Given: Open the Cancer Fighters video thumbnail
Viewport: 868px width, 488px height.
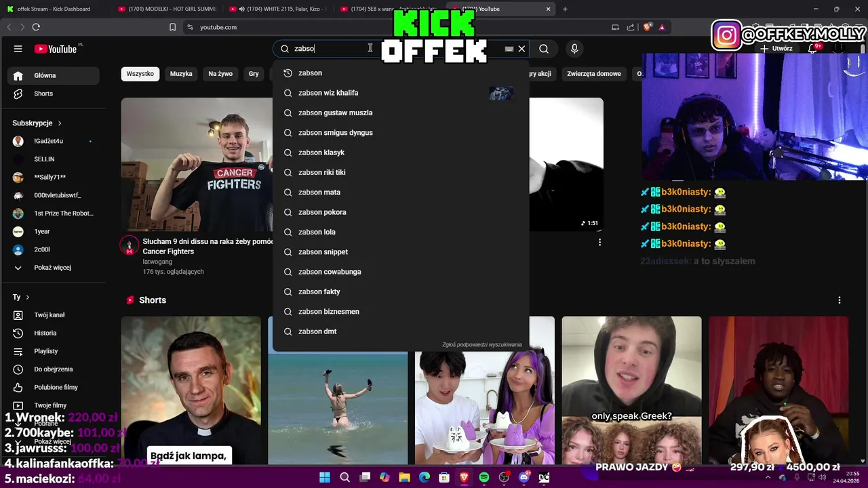Looking at the screenshot, I should (197, 165).
